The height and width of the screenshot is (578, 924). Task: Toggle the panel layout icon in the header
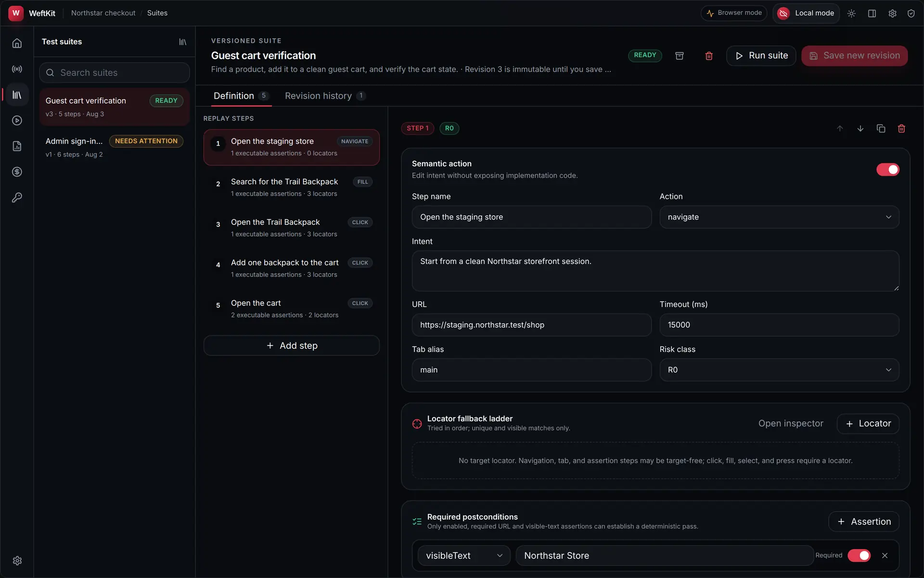(872, 13)
